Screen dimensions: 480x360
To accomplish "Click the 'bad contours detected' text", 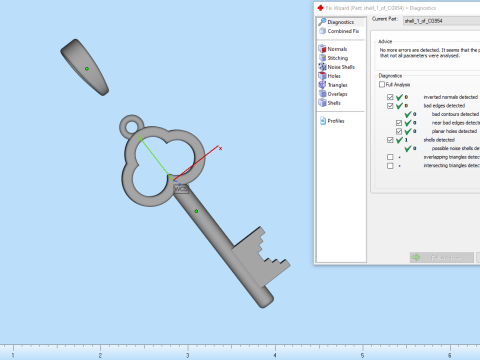I will coord(455,114).
